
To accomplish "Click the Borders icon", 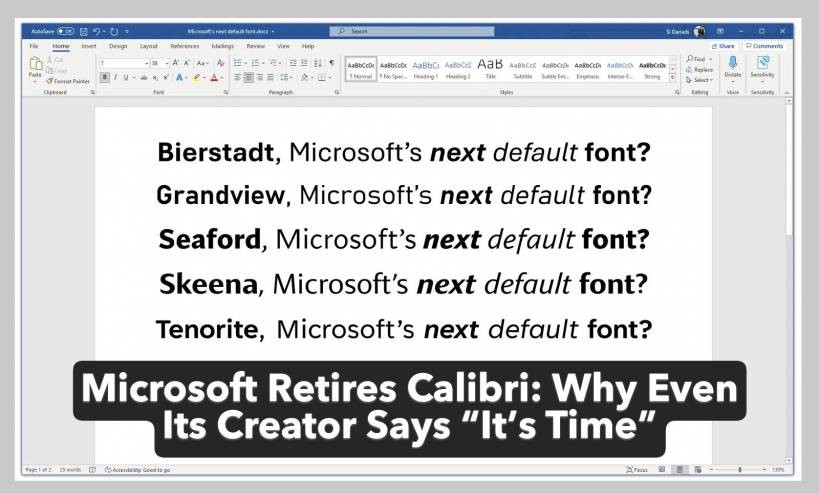I will (x=322, y=77).
